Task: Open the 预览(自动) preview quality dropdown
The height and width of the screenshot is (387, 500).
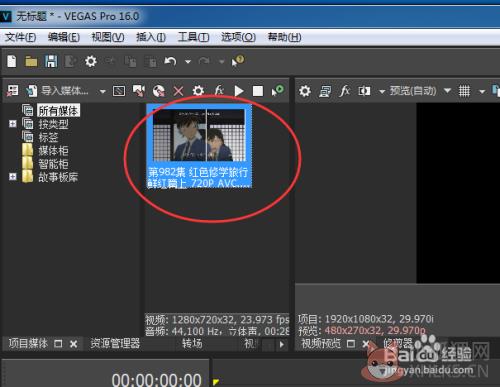Action: tap(448, 90)
